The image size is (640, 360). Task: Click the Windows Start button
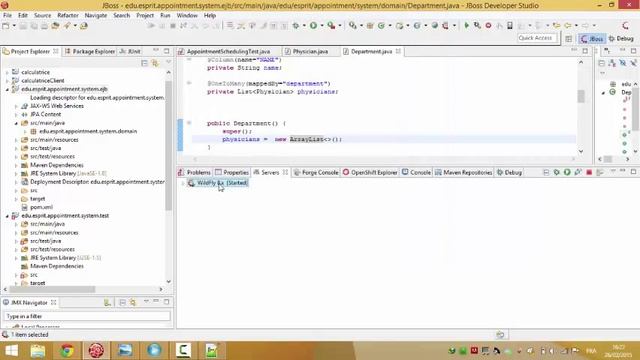tap(11, 351)
